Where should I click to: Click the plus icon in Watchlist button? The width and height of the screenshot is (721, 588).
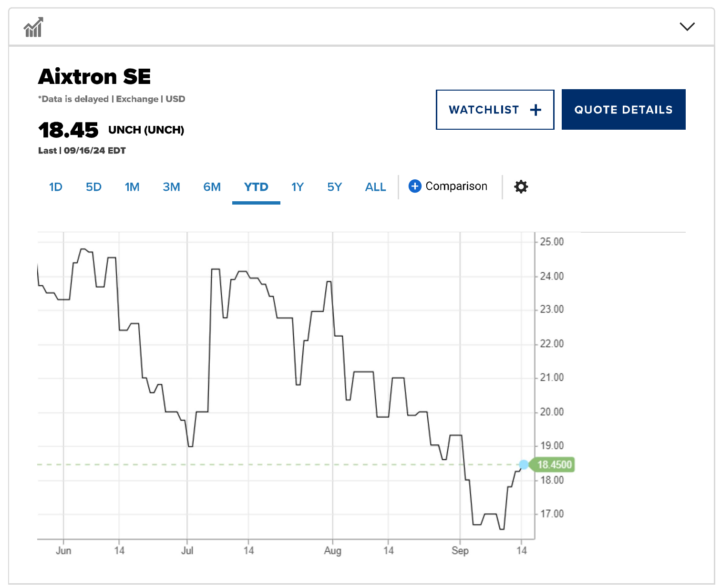(536, 110)
